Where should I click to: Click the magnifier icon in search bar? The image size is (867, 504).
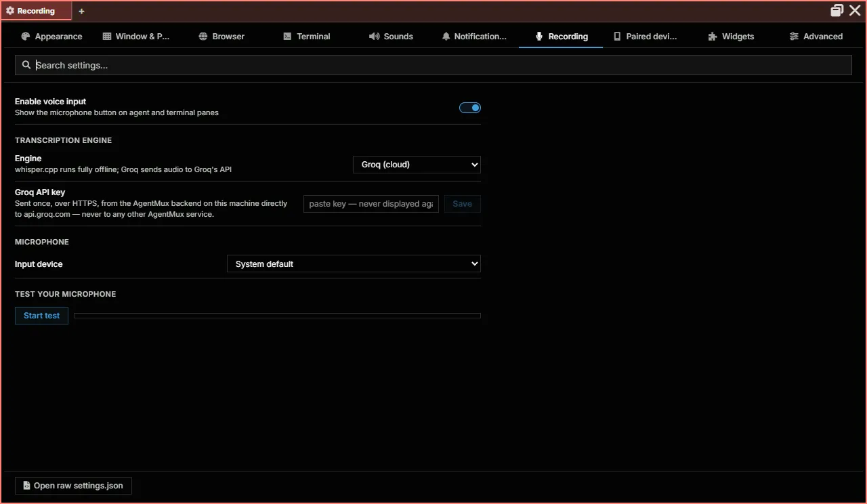pyautogui.click(x=26, y=65)
